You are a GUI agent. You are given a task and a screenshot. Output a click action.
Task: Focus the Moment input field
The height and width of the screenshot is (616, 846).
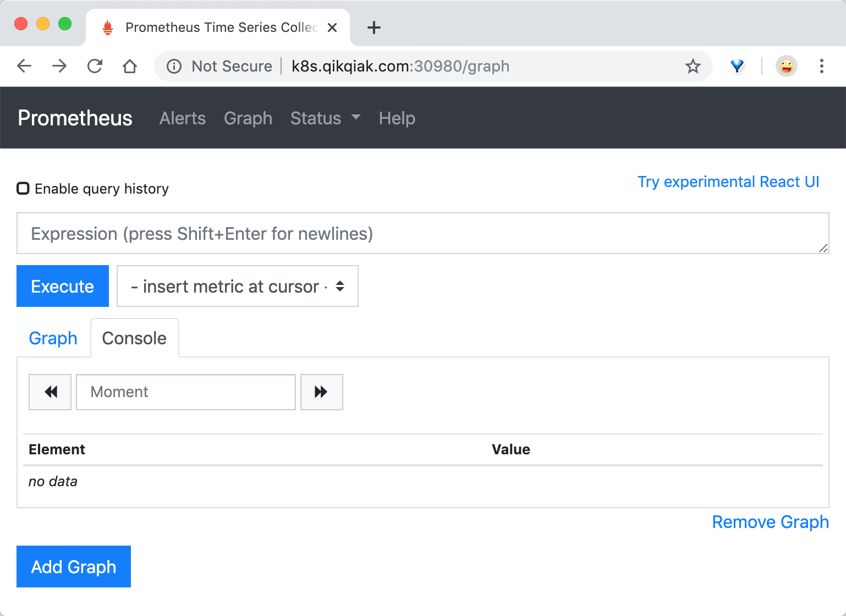coord(186,392)
